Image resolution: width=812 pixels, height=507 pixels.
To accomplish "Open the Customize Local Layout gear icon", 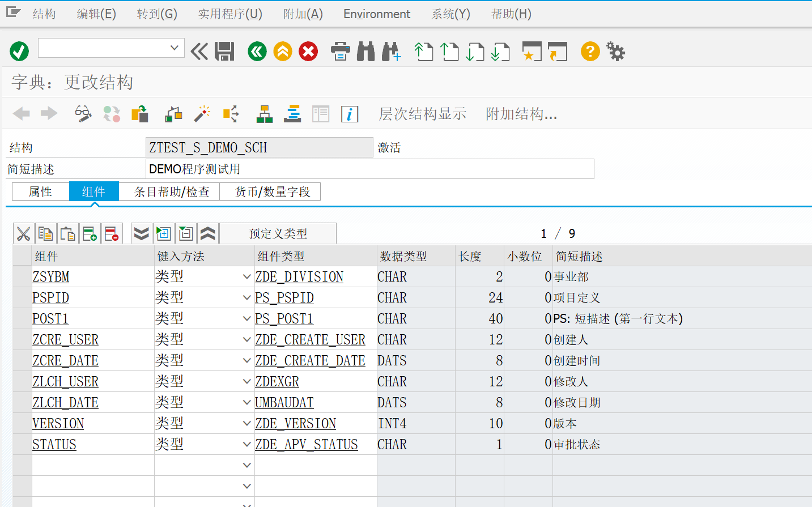I will [x=616, y=52].
